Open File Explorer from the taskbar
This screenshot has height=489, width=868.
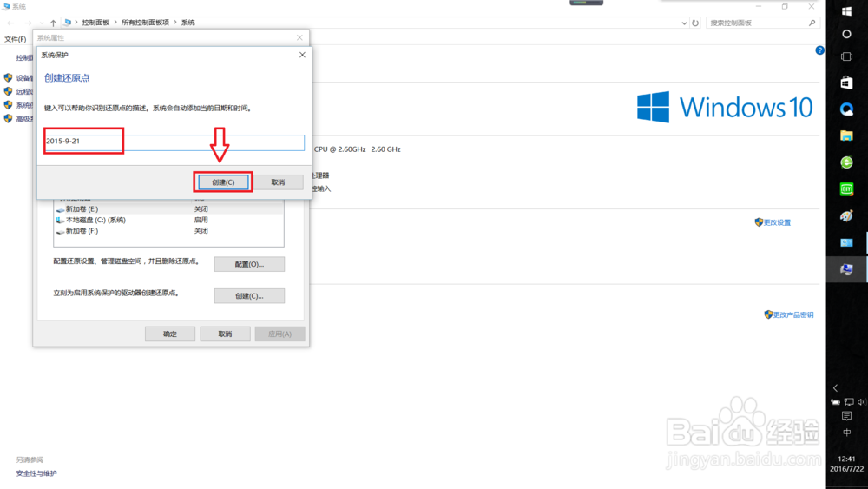(x=846, y=135)
